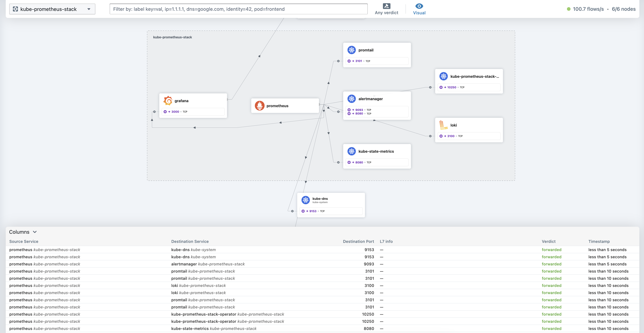Click port icon beside 9093 on alertmanager card
644x333 pixels.
click(x=349, y=110)
